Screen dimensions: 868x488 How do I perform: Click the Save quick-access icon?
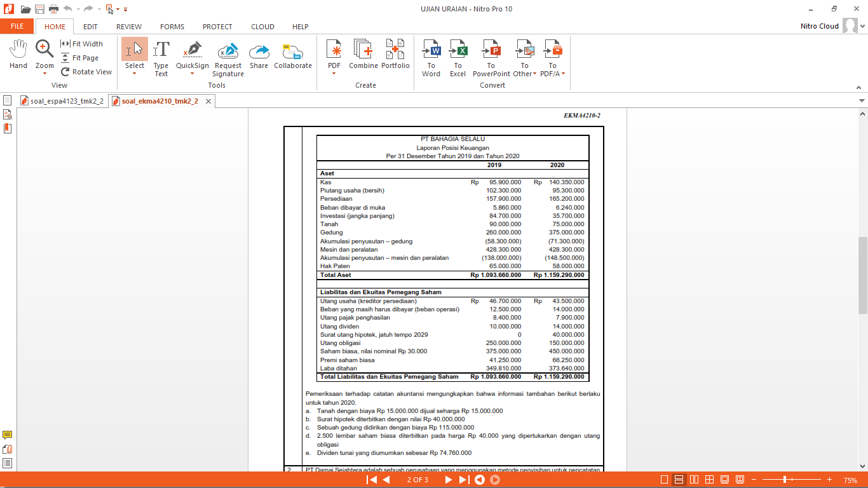(39, 9)
